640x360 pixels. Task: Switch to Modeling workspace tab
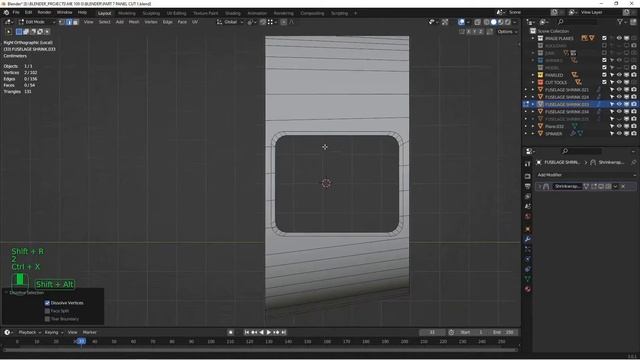127,13
